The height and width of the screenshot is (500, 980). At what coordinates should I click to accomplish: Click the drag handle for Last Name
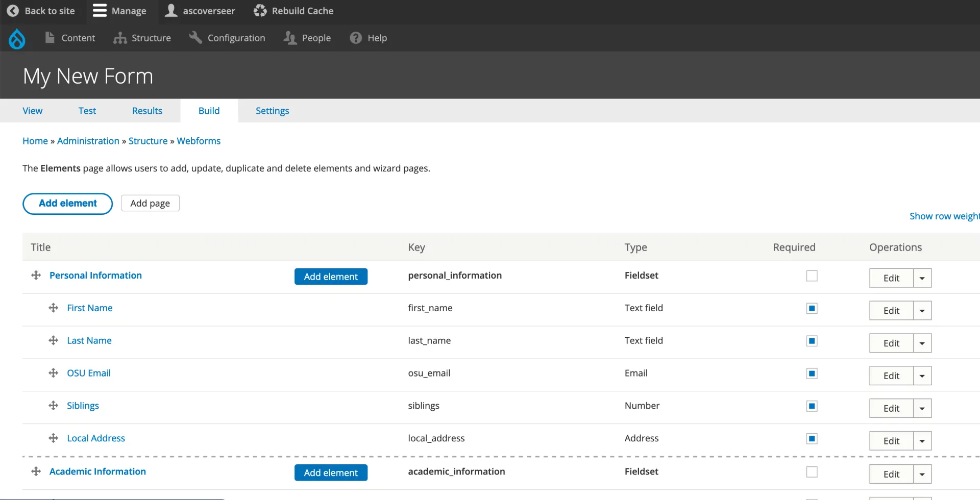click(x=54, y=341)
